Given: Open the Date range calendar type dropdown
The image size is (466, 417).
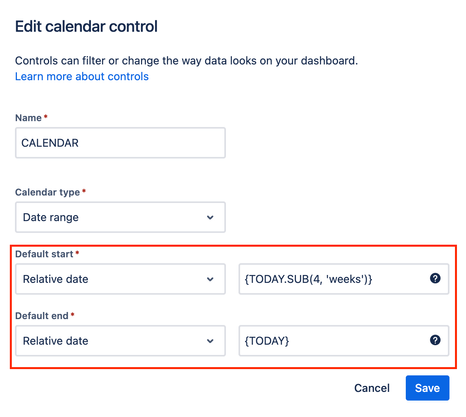Looking at the screenshot, I should coord(120,217).
